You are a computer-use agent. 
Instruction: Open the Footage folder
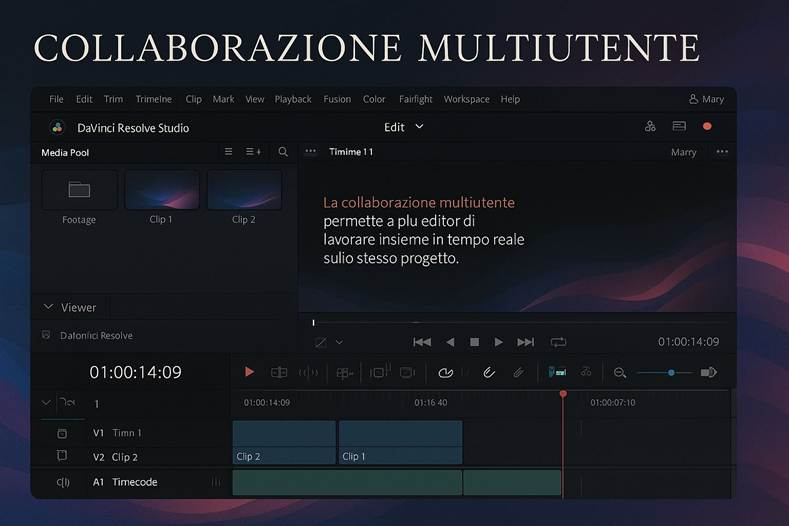click(x=79, y=190)
